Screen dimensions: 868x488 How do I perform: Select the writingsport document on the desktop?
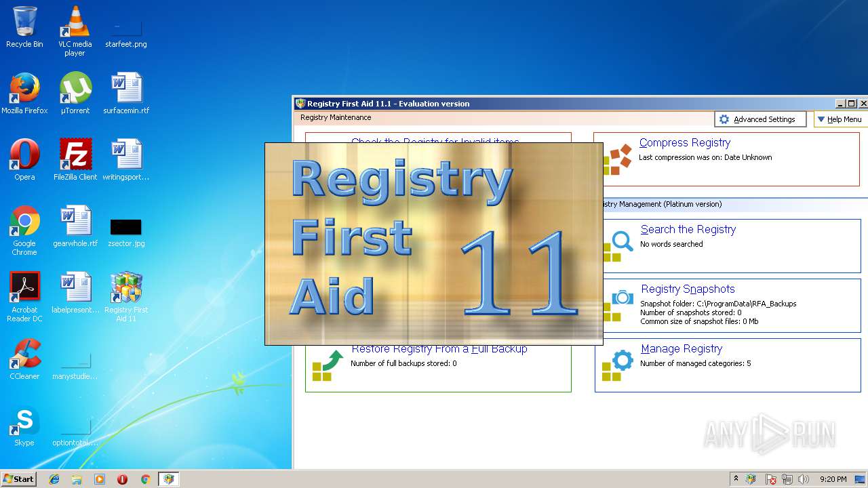click(126, 160)
